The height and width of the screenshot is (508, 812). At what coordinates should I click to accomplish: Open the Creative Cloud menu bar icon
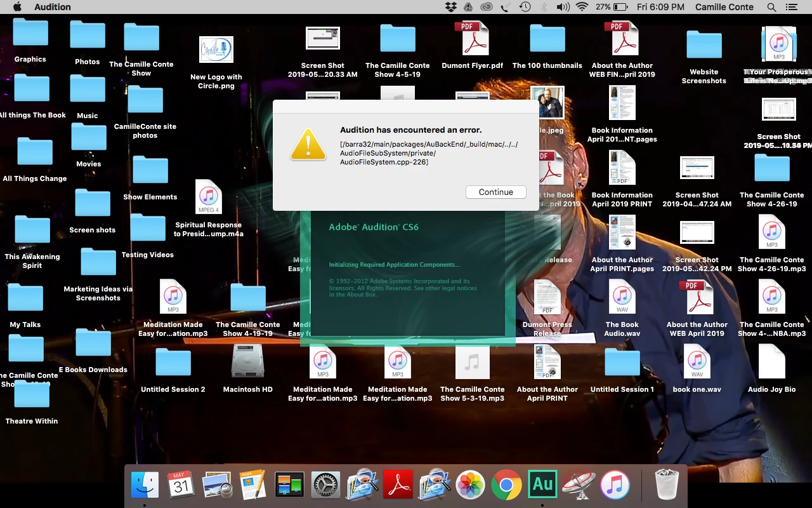pos(486,7)
